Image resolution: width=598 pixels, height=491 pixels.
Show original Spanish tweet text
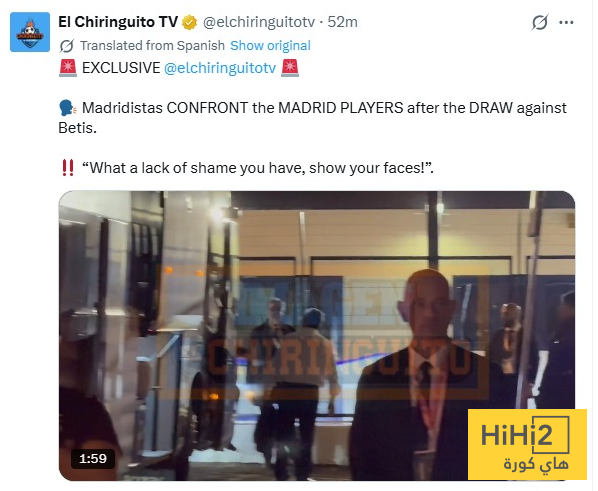pyautogui.click(x=270, y=46)
